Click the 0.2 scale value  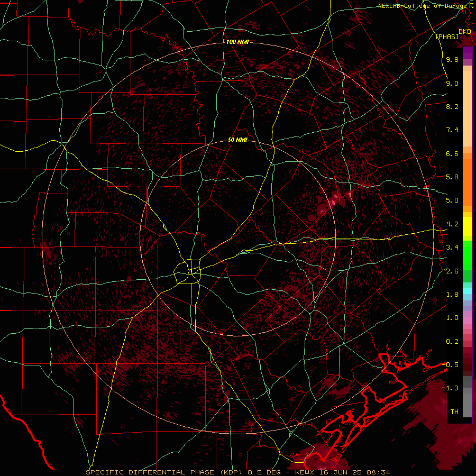(x=452, y=342)
